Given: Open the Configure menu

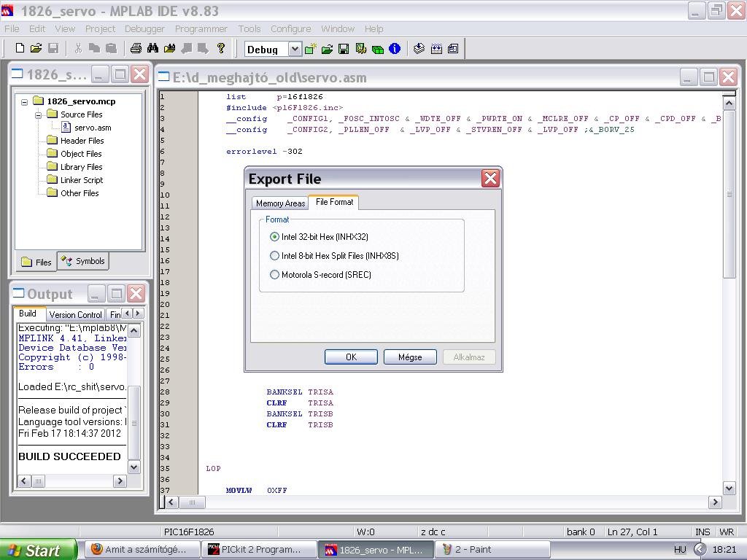Looking at the screenshot, I should coord(290,28).
